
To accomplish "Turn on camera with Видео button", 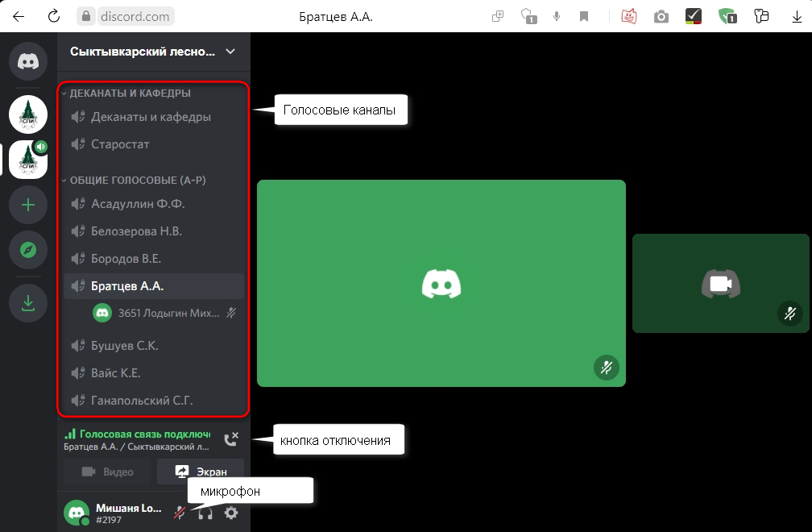I will tap(108, 472).
